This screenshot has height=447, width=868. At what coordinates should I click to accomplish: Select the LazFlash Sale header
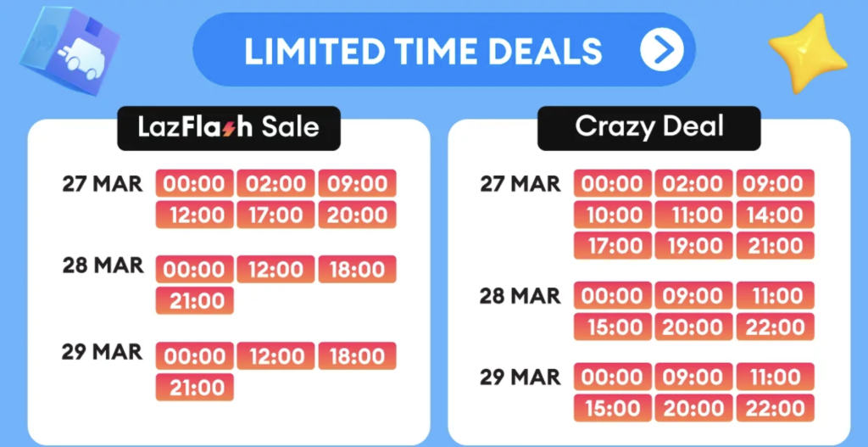point(229,128)
